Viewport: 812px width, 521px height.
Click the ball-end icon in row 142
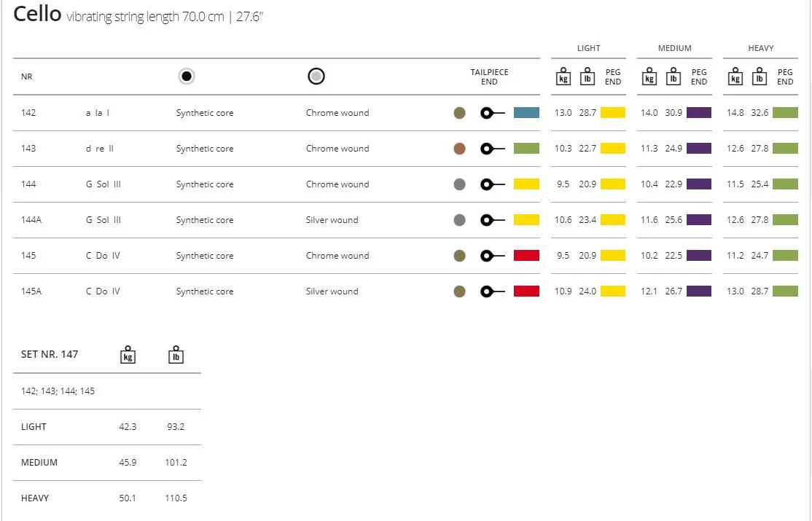pyautogui.click(x=492, y=113)
